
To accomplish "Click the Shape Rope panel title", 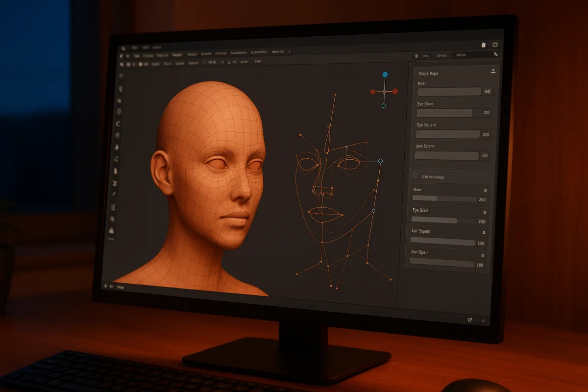I will pyautogui.click(x=428, y=73).
